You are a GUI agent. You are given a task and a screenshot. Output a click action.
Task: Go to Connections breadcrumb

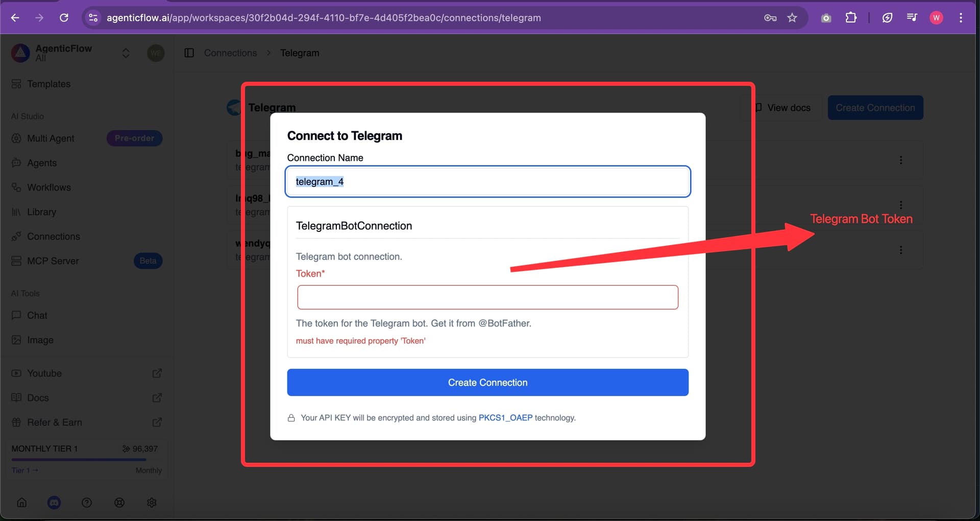[230, 53]
